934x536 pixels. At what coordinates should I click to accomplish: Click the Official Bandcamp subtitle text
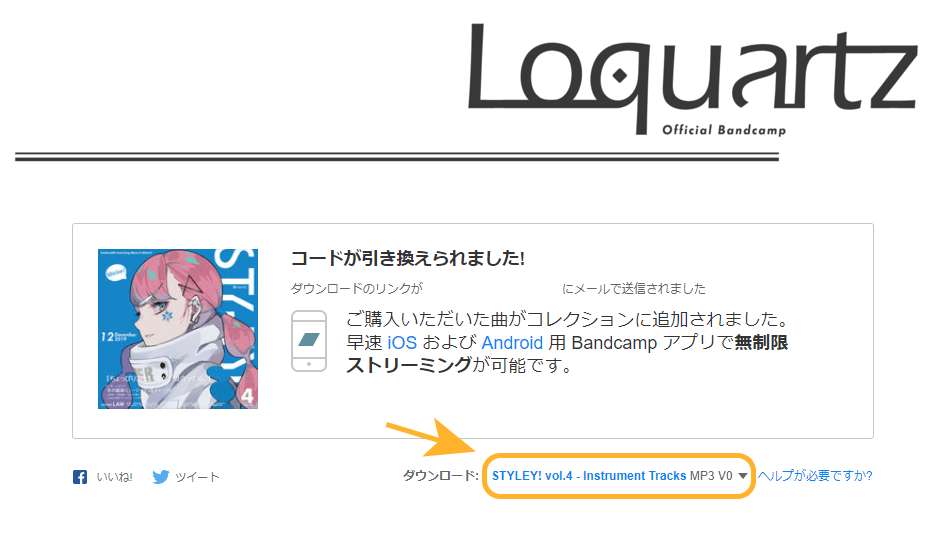(x=724, y=130)
